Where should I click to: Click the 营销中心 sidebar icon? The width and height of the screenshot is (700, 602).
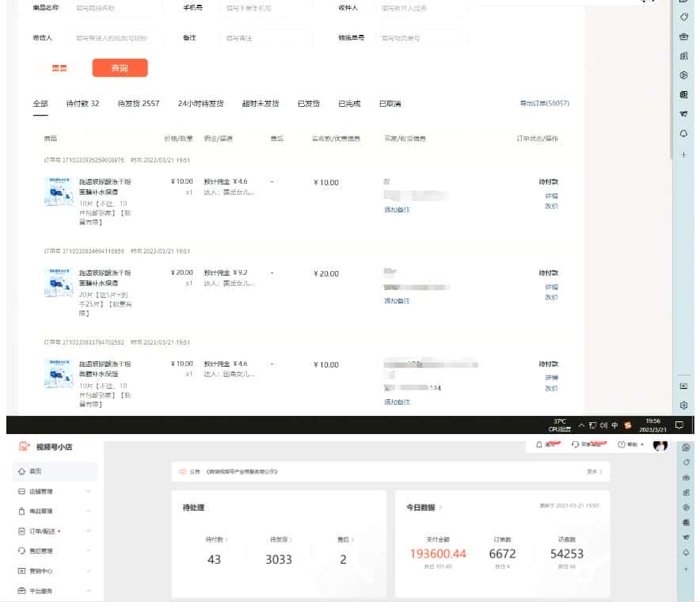tap(21, 570)
